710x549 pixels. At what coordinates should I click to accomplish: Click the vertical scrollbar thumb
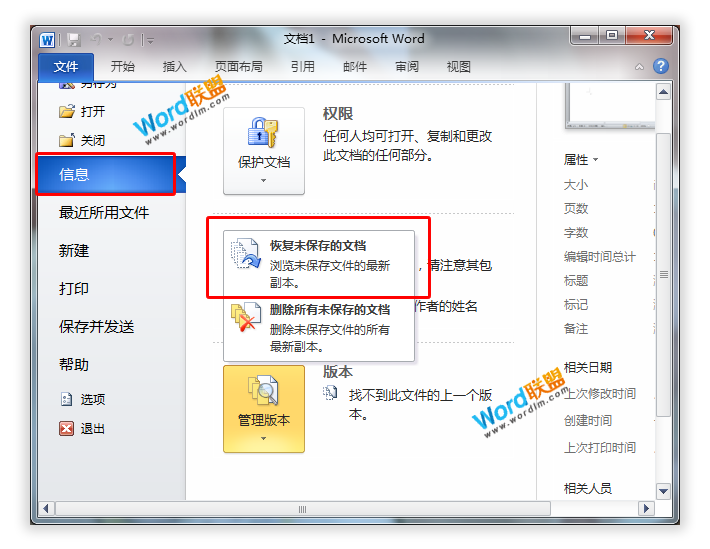(x=663, y=274)
